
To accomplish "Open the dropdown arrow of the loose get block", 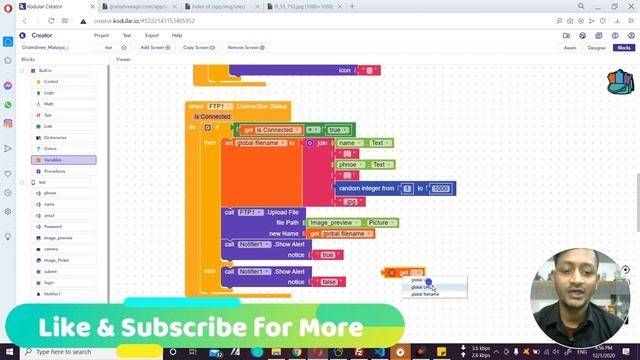I will point(418,272).
